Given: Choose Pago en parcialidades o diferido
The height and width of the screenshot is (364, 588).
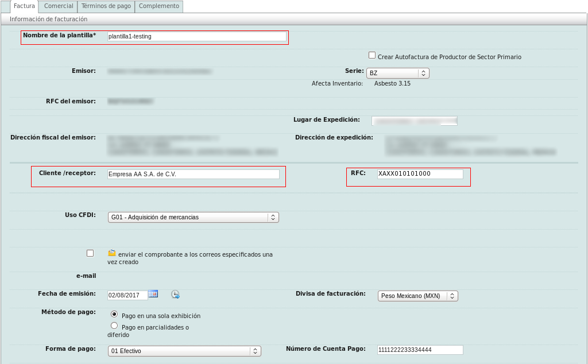Looking at the screenshot, I should tap(114, 326).
